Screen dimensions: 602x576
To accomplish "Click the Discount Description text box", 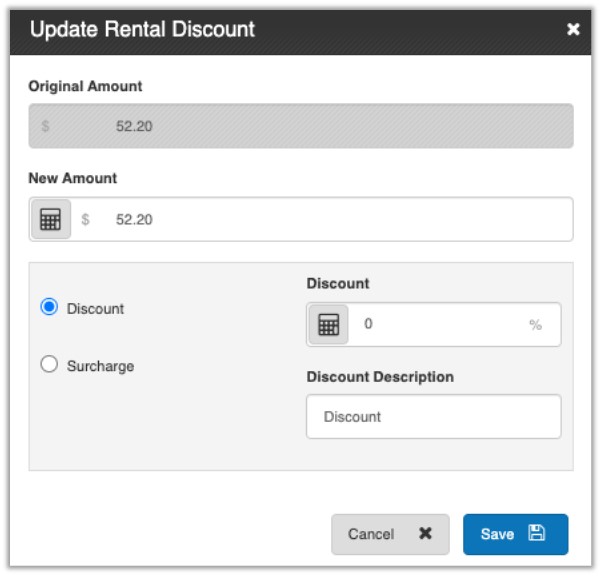I will (x=433, y=416).
